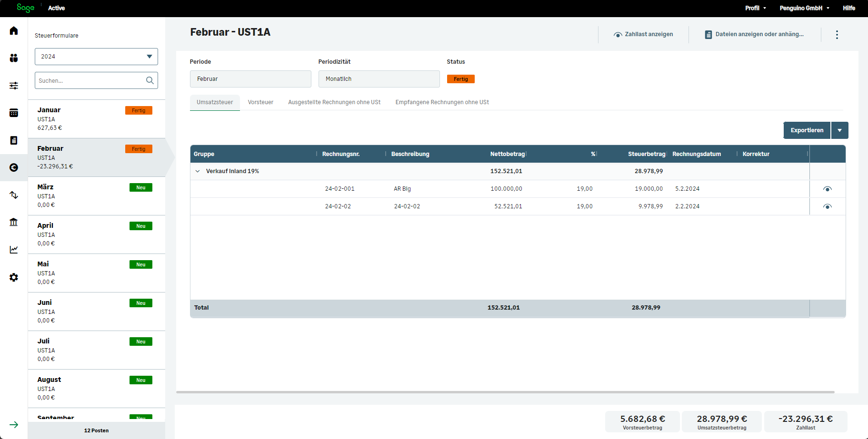Open the line chart reports icon
Viewport: 868px width, 439px height.
(14, 250)
